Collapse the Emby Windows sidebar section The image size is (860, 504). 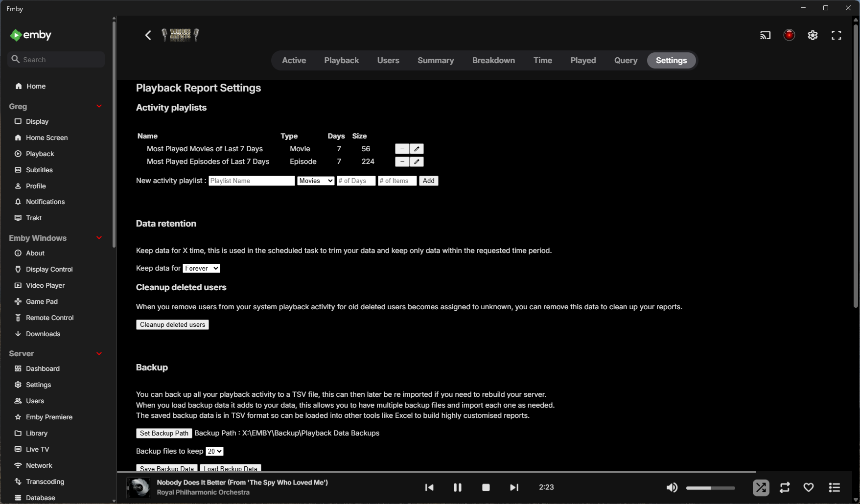[x=99, y=238]
